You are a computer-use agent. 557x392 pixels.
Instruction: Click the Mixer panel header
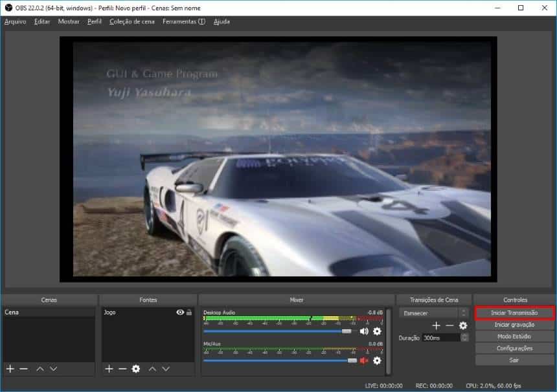click(297, 300)
